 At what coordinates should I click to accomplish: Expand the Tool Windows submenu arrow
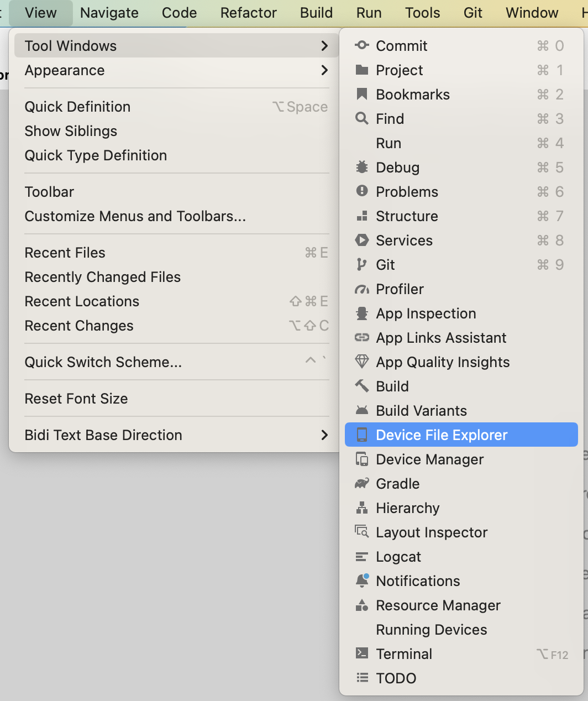click(324, 46)
